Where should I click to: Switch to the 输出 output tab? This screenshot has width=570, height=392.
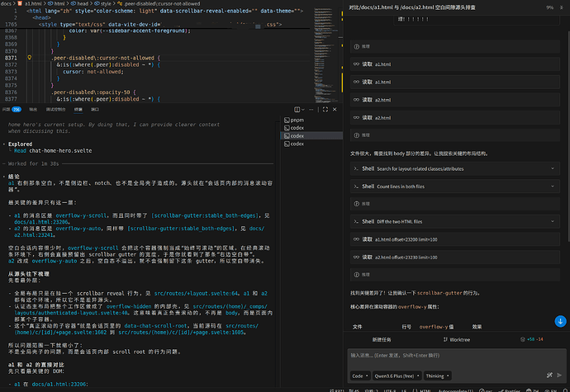pyautogui.click(x=33, y=110)
